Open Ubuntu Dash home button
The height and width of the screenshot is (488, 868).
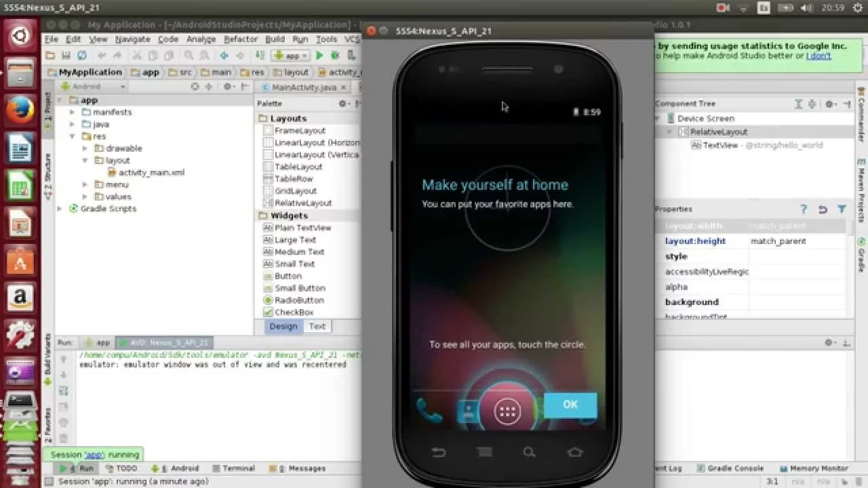point(20,34)
